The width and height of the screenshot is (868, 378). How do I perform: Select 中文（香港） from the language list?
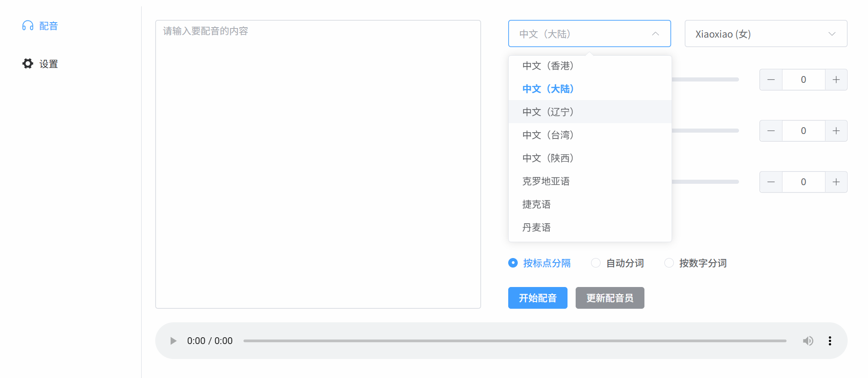590,66
